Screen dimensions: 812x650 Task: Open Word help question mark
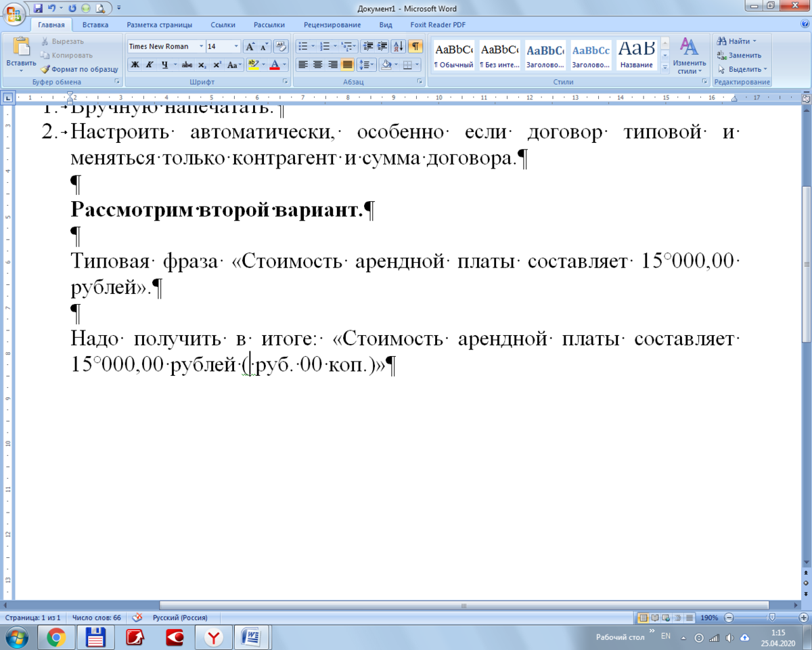(804, 25)
